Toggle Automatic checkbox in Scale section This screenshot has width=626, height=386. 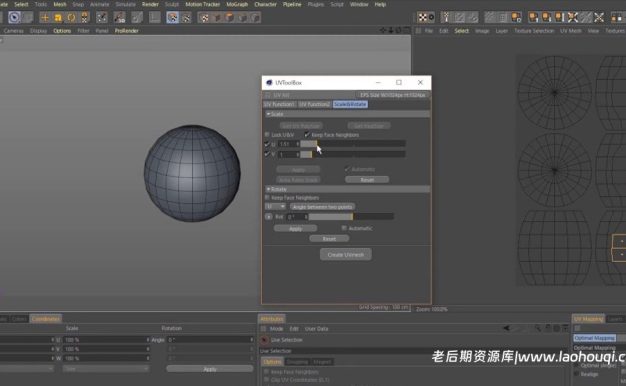[347, 169]
